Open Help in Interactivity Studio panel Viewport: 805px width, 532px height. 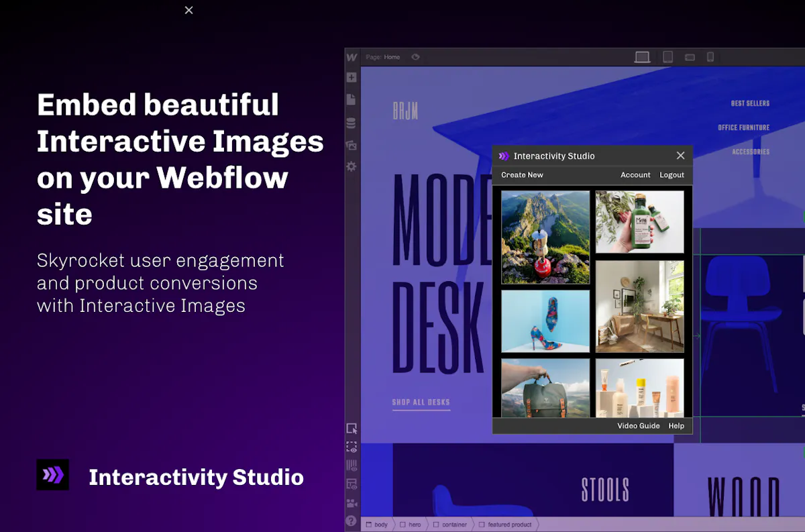point(676,426)
